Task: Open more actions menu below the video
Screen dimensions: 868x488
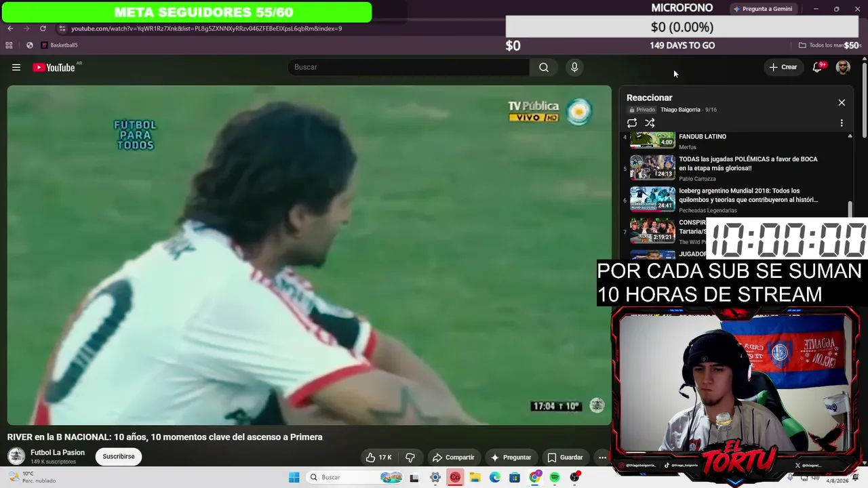Action: coord(602,457)
